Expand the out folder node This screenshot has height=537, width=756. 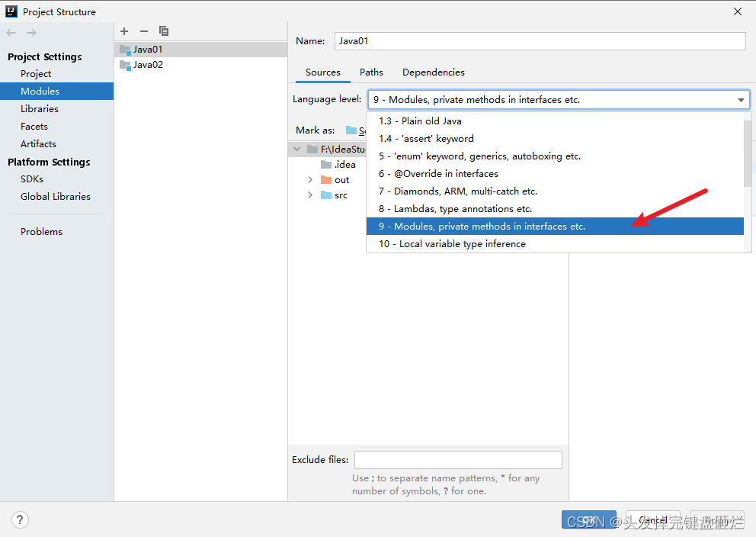(310, 180)
